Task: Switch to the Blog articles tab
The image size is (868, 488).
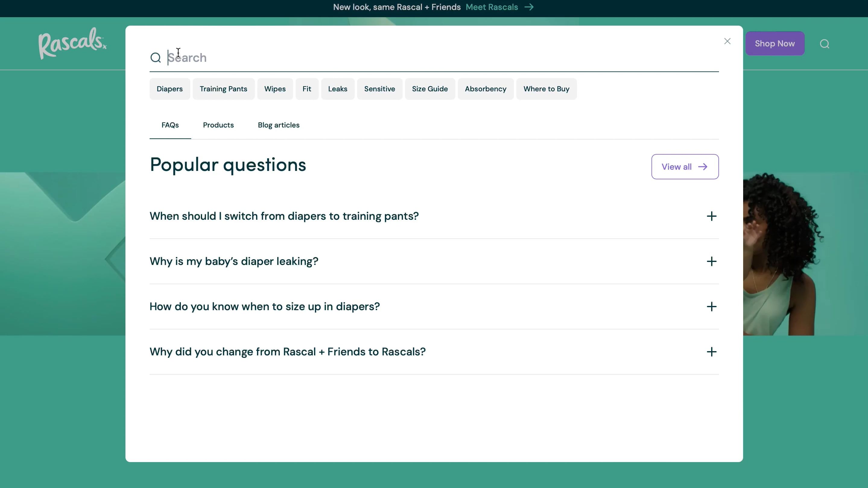Action: click(279, 125)
